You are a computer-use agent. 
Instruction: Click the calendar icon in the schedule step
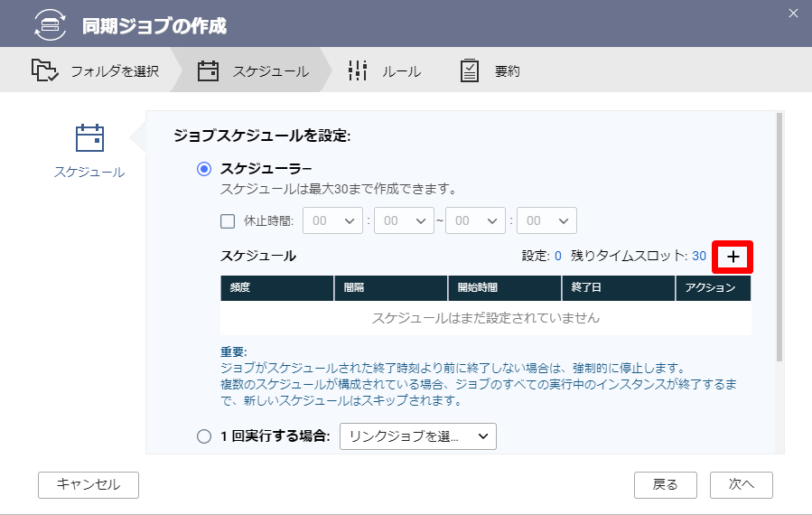click(x=208, y=71)
